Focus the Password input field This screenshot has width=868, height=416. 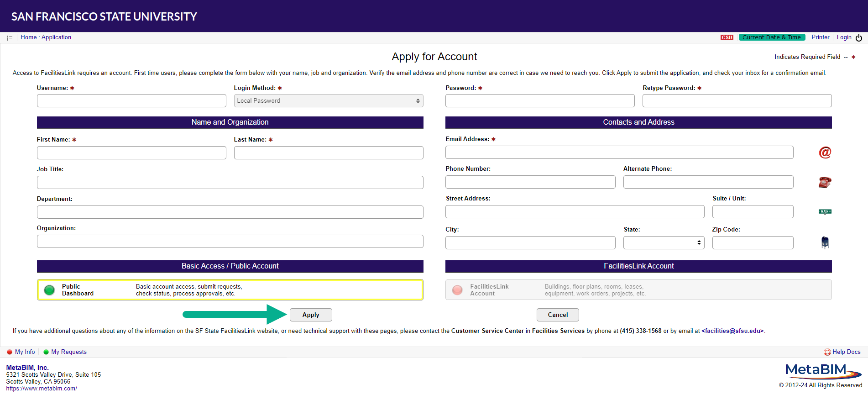point(540,101)
